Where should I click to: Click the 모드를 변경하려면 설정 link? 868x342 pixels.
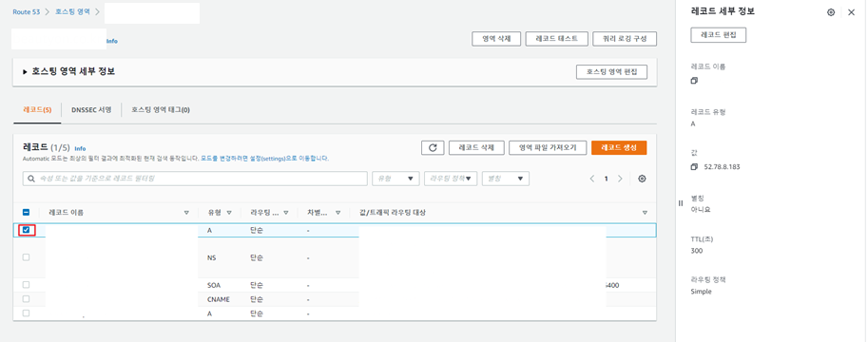264,159
